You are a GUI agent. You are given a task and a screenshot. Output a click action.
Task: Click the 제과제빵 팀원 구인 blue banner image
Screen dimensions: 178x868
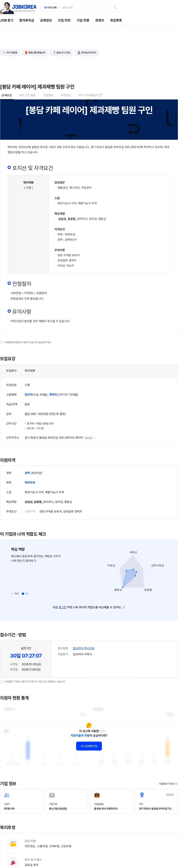click(89, 120)
